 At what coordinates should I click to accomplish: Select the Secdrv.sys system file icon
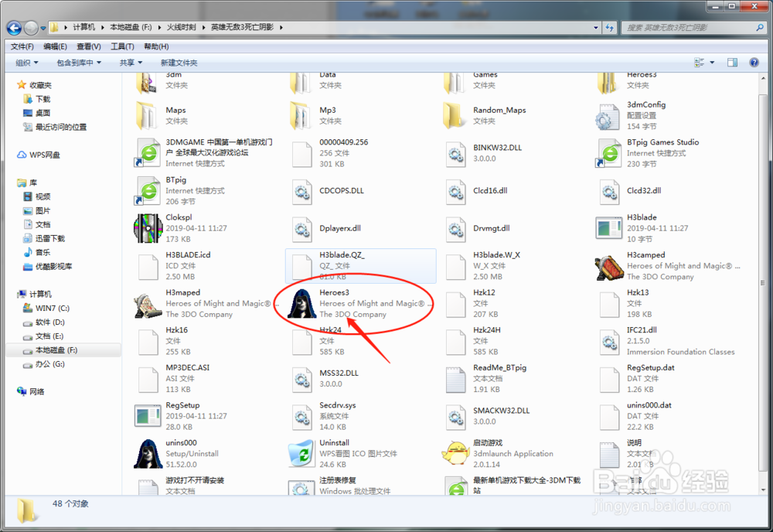click(301, 417)
